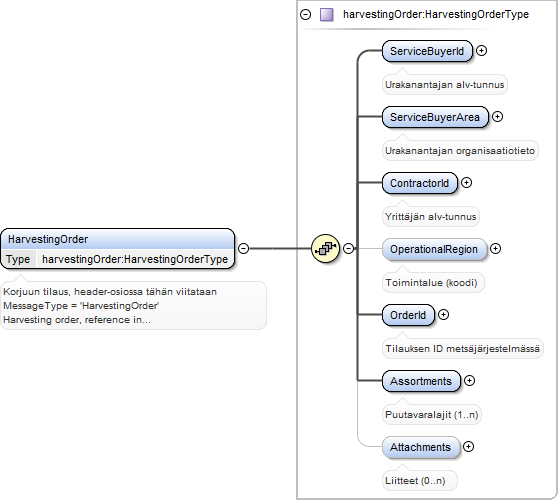Select the ContractorId element node
This screenshot has height=501, width=559.
pos(420,183)
